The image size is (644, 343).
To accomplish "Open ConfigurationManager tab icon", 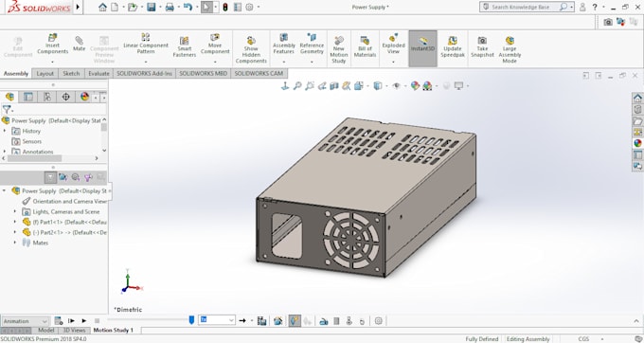I will (47, 97).
